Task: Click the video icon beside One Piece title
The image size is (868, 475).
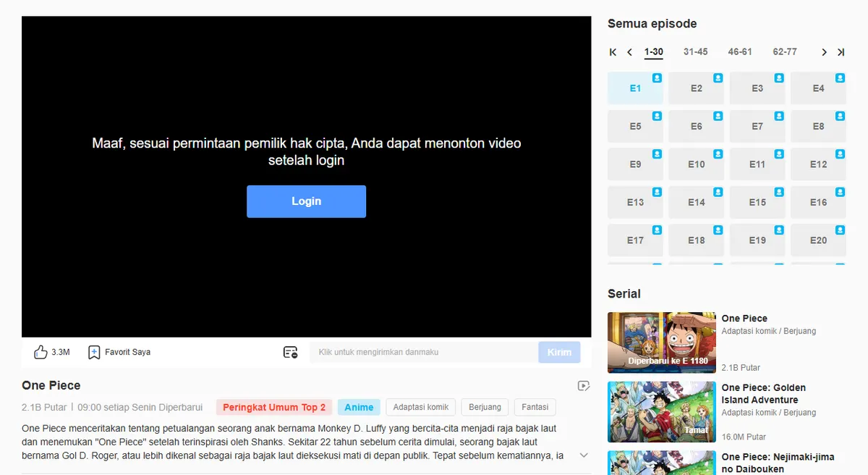Action: (x=584, y=386)
